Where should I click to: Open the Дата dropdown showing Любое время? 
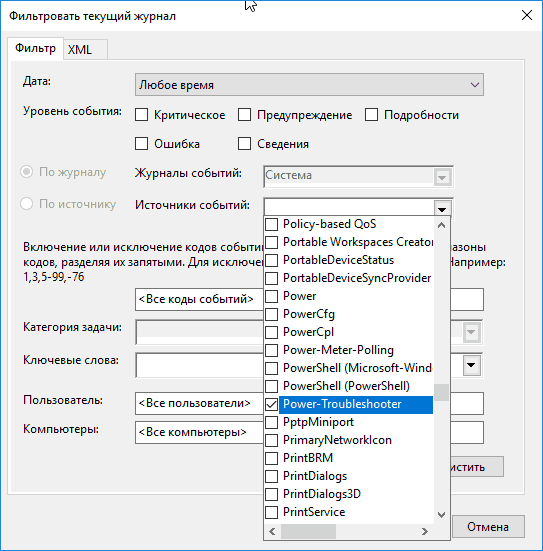309,85
